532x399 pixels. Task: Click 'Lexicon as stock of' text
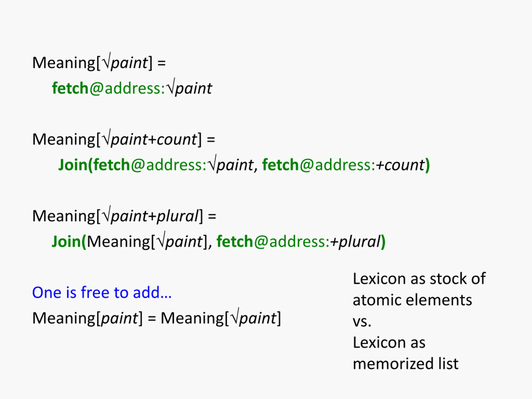click(x=419, y=278)
